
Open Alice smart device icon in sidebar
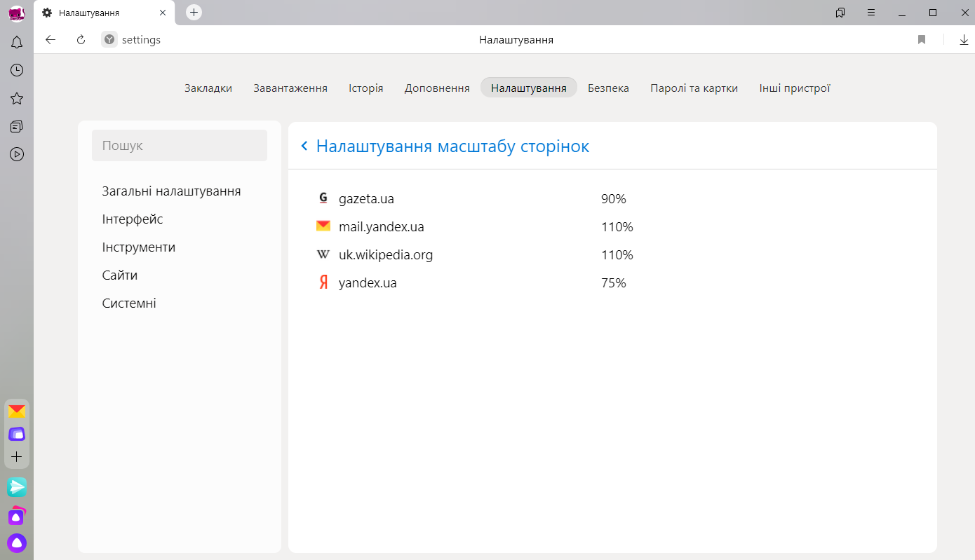(17, 516)
